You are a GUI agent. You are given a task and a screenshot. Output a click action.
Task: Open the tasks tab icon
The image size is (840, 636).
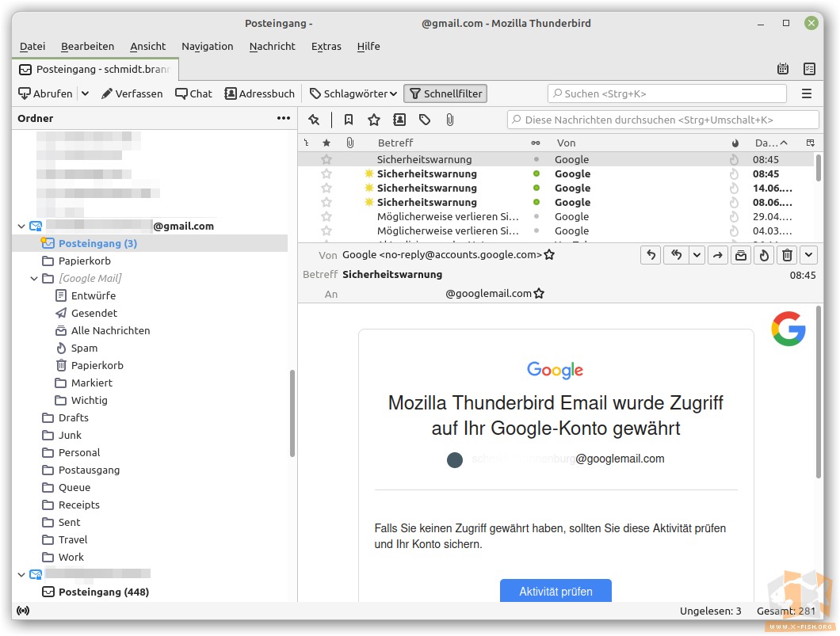(809, 69)
